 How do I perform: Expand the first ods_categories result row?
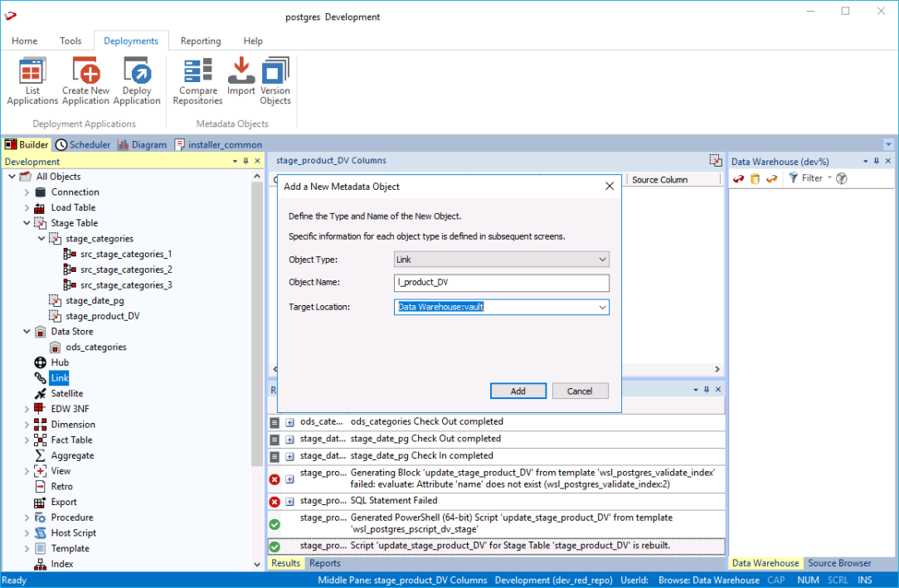290,422
